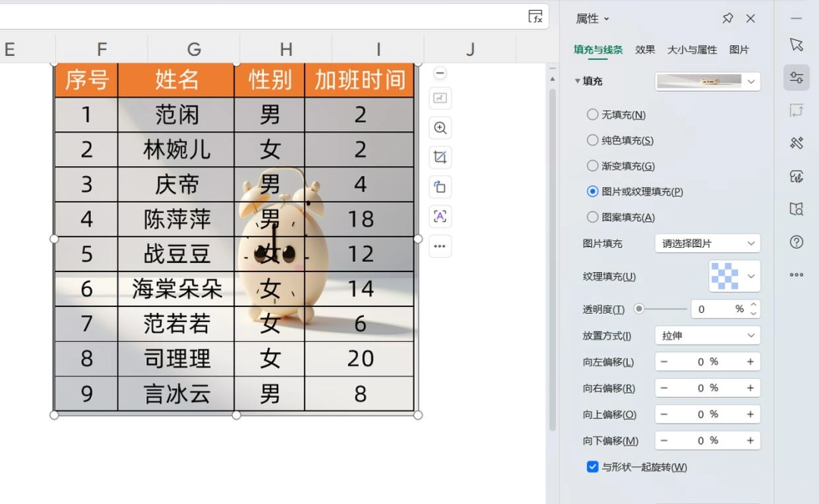This screenshot has height=504, width=819.
Task: Select column J header
Action: 470,49
